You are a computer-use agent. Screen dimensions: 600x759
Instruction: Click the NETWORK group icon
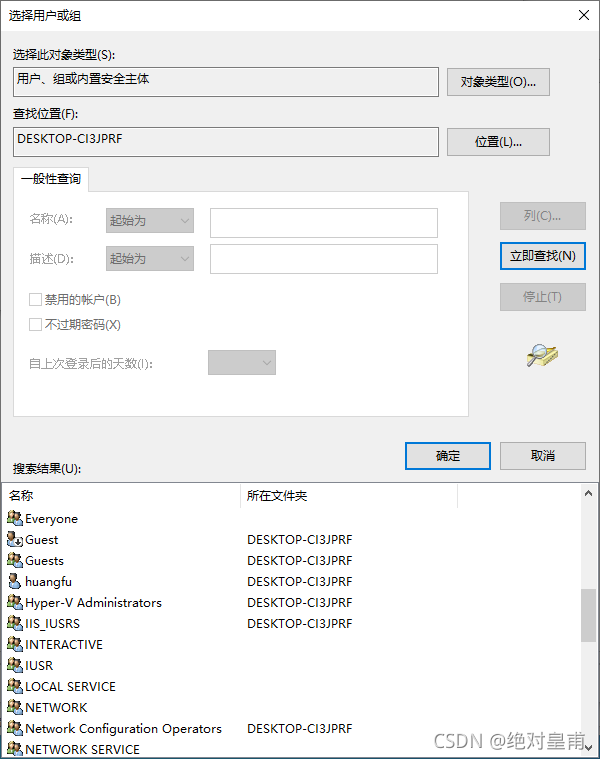click(15, 707)
